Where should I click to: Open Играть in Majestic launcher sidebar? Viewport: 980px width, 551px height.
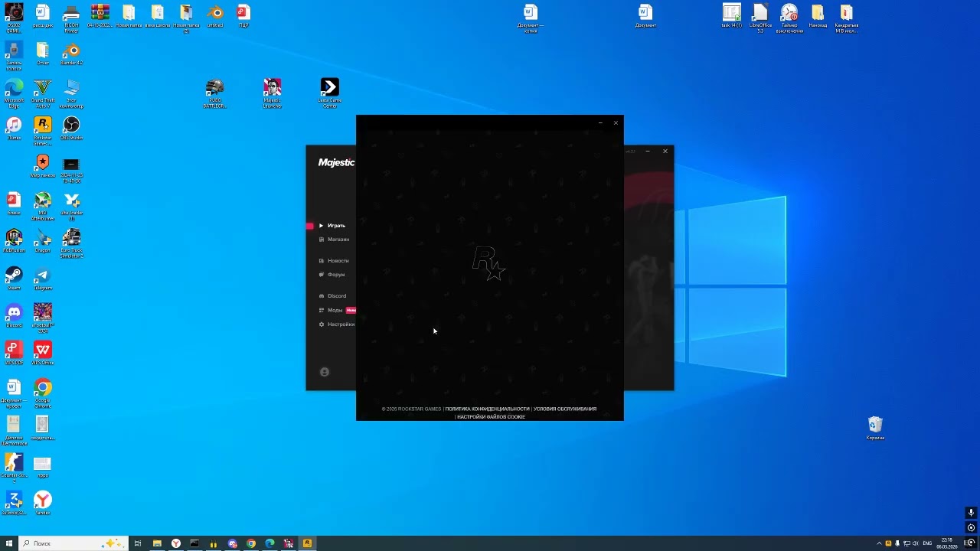tap(332, 226)
